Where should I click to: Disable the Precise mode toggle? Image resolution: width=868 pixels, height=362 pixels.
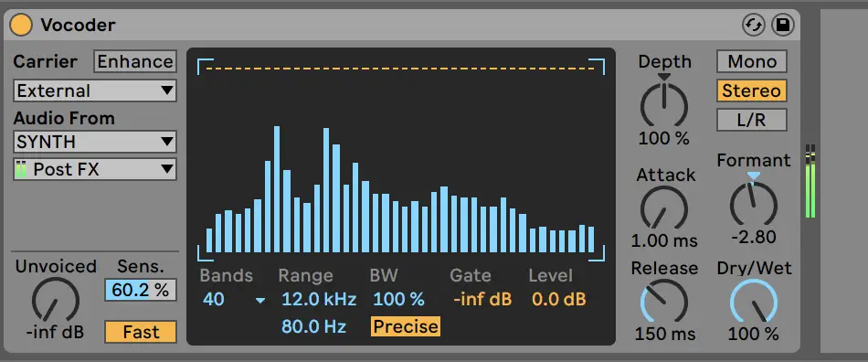[406, 326]
